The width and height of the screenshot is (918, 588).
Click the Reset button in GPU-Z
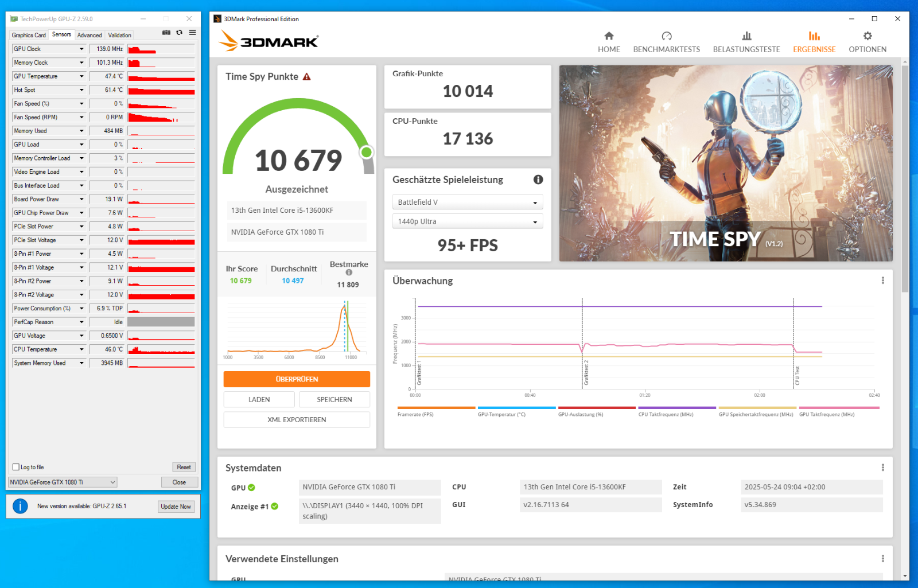(184, 467)
